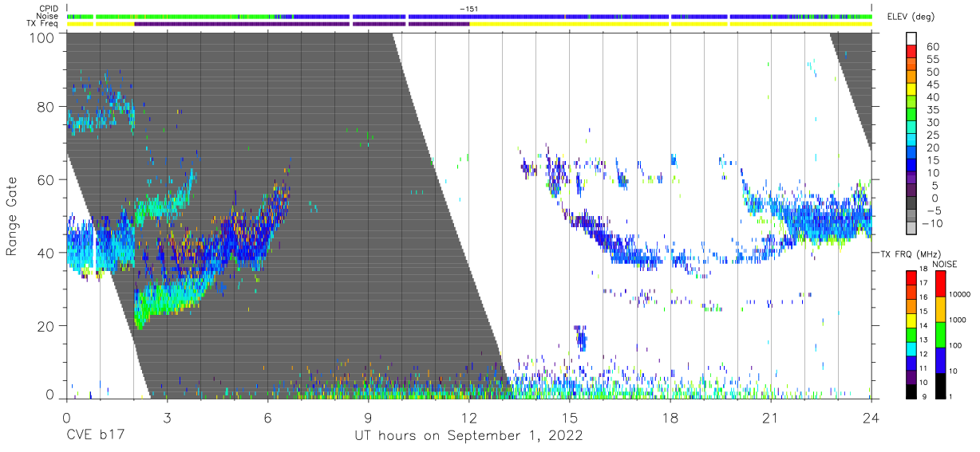Click the 12 tick on UT hours axis

point(469,417)
